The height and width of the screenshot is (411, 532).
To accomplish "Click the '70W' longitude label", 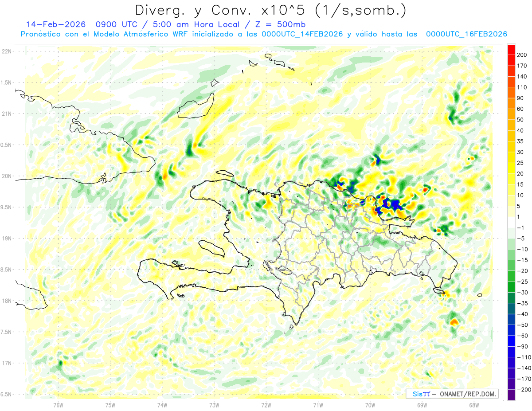I will coord(370,404).
